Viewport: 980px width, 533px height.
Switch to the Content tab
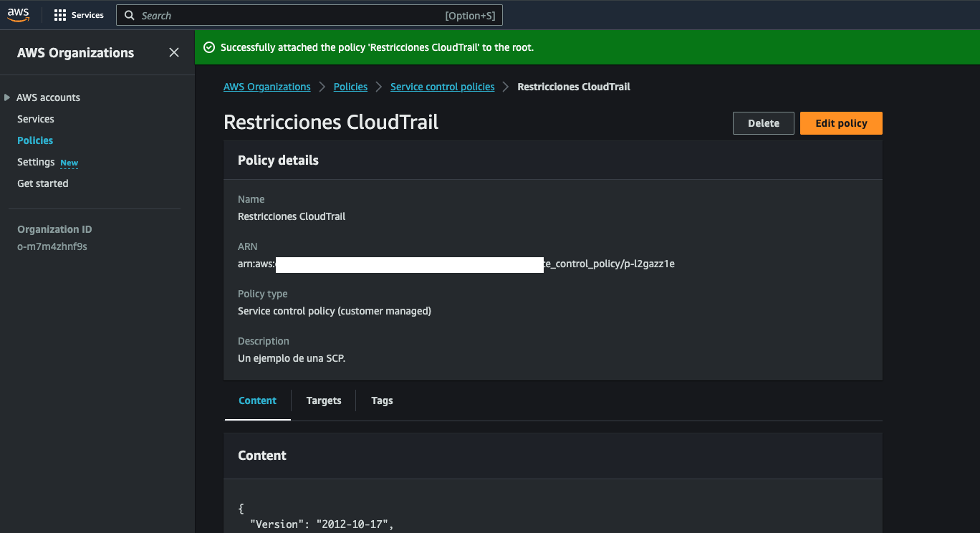(257, 400)
